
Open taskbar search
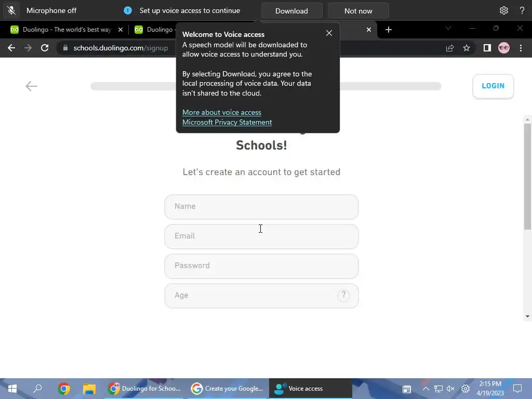pos(37,389)
